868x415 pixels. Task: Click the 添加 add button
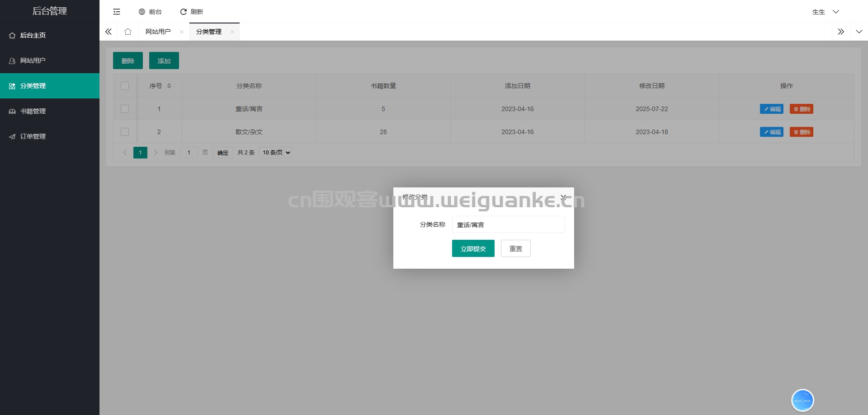(x=164, y=61)
